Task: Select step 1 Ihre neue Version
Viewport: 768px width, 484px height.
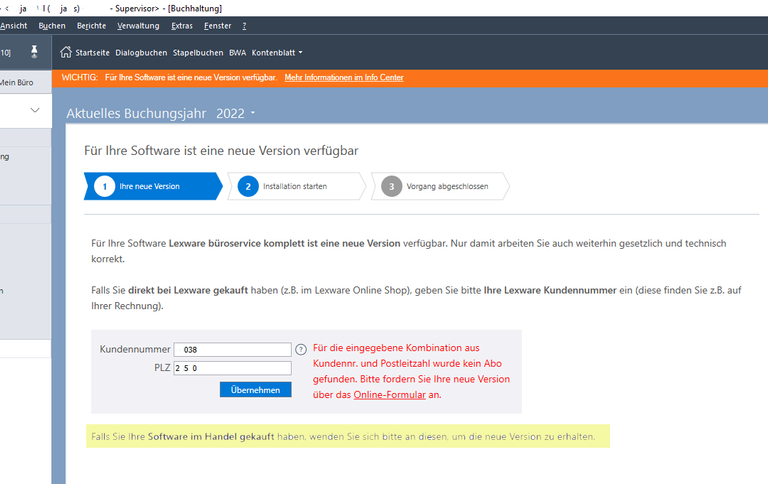Action: click(153, 186)
